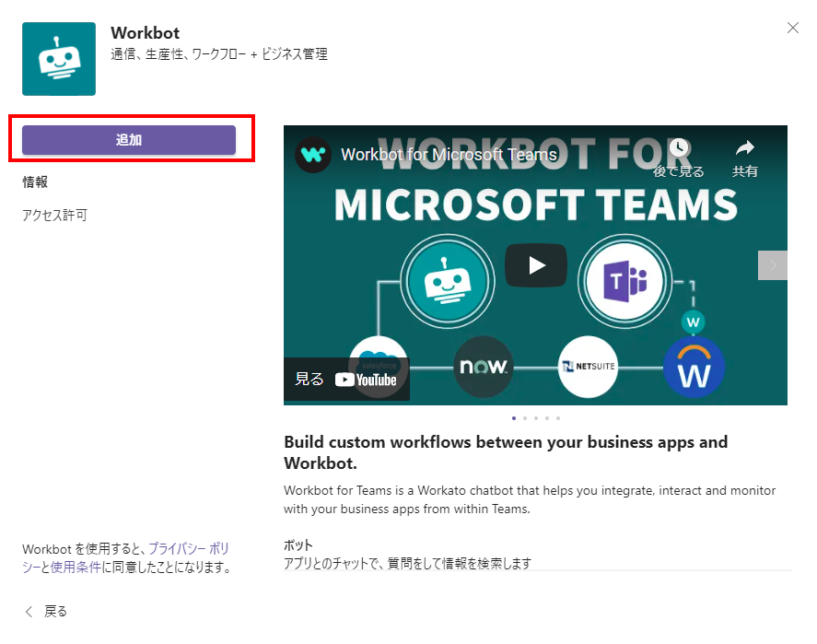Click the ボット section label
The height and width of the screenshot is (644, 817).
click(298, 545)
